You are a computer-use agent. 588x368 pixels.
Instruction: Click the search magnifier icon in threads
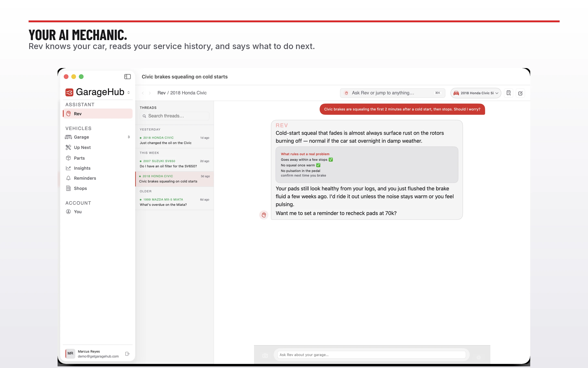tap(144, 116)
